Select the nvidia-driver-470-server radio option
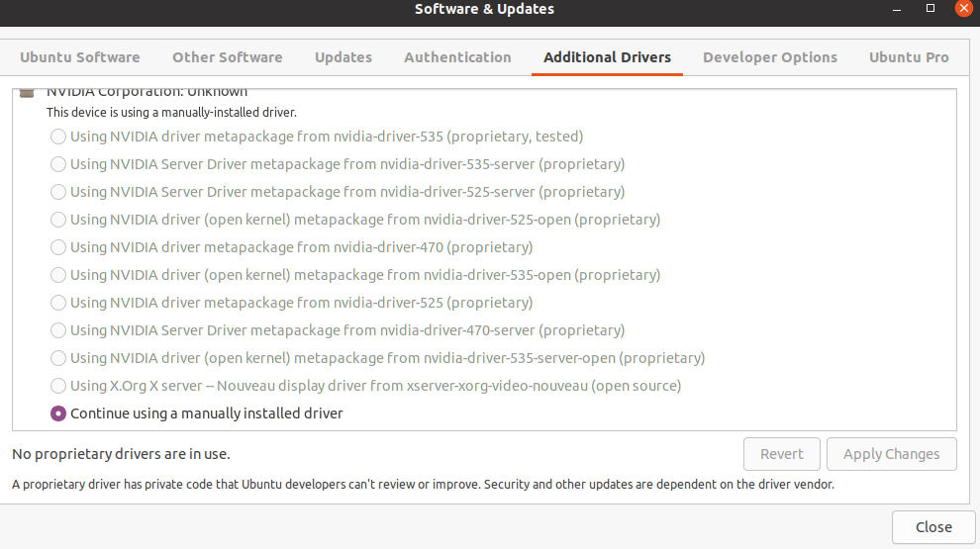This screenshot has width=980, height=549. pyautogui.click(x=58, y=330)
